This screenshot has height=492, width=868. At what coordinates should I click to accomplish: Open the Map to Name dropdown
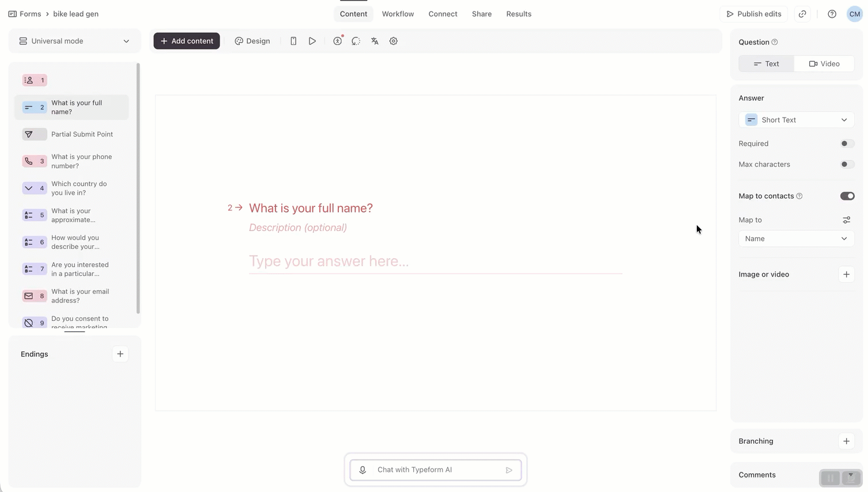[796, 239]
